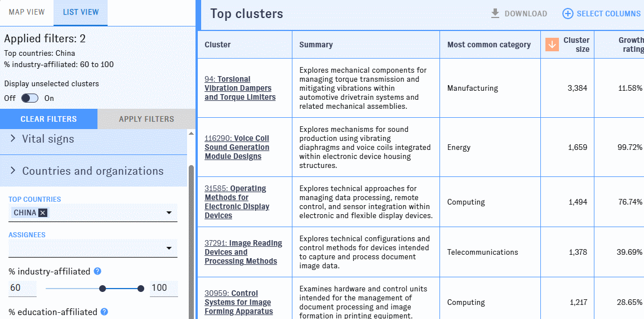Viewport: 644px width, 319px height.
Task: Click the growth rating 99.72%
Action: [x=629, y=147]
